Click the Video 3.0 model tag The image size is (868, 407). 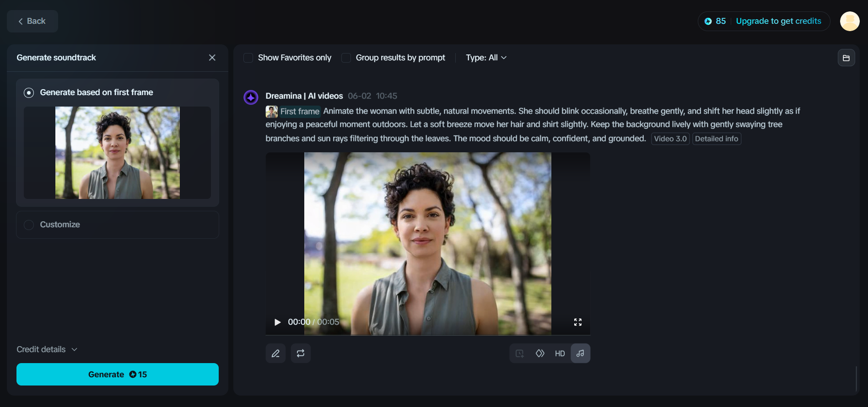click(670, 139)
